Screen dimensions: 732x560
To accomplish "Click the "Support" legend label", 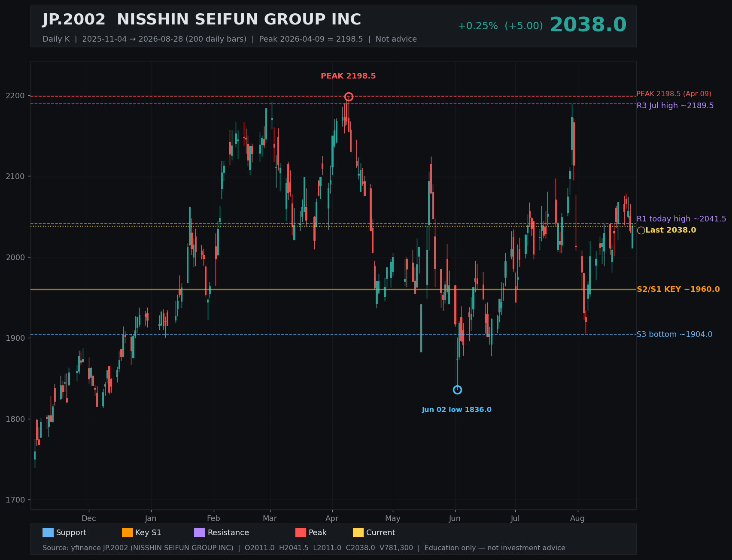I will (71, 533).
